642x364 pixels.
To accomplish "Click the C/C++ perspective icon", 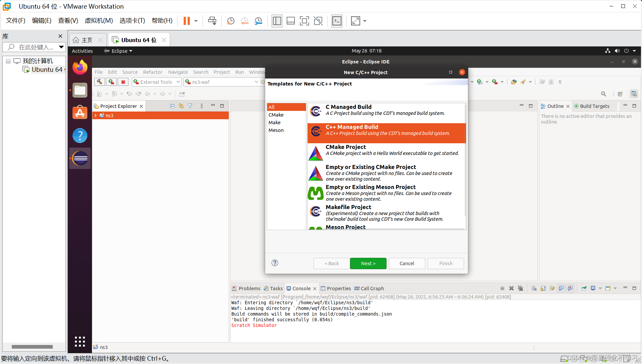I will tap(634, 94).
